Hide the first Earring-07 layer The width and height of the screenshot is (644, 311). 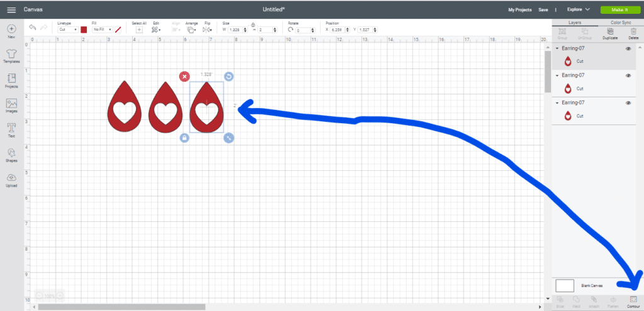point(628,48)
